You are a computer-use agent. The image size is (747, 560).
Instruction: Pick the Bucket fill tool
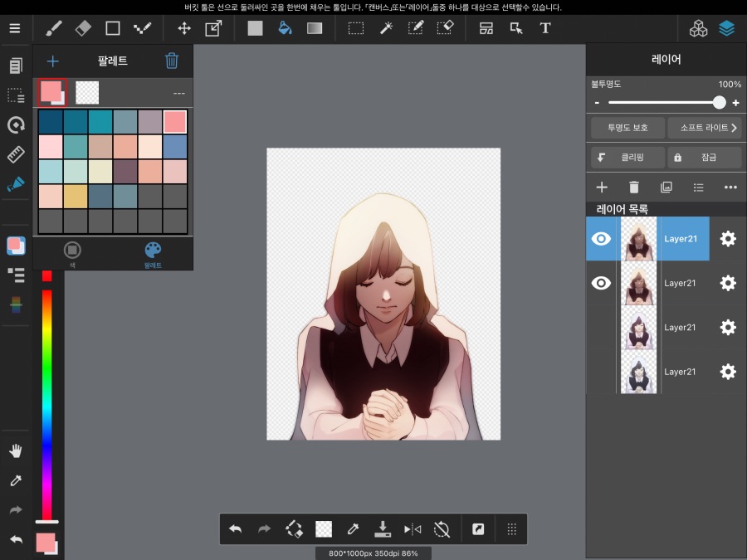(x=285, y=27)
